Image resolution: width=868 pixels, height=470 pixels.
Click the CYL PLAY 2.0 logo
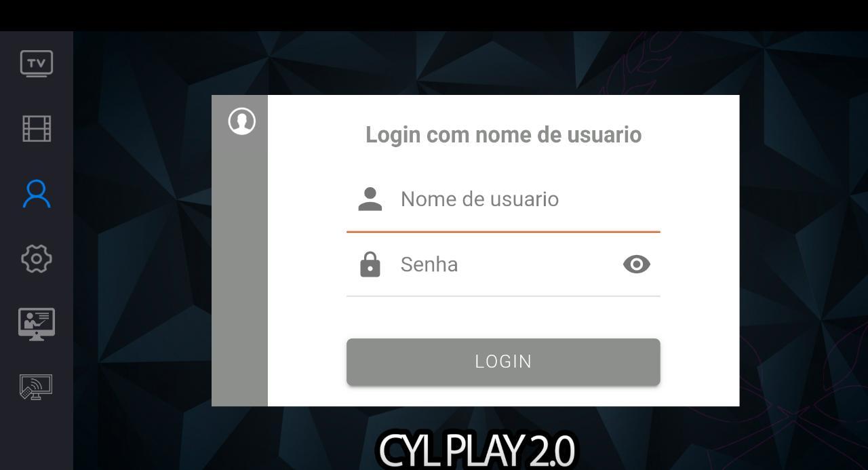(477, 450)
